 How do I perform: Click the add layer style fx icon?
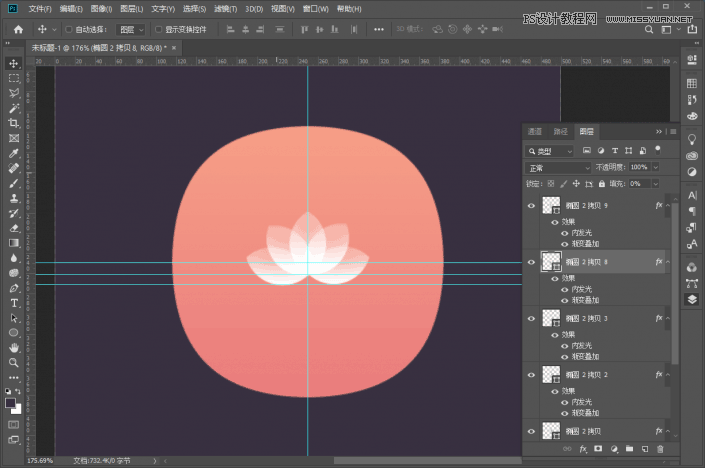(583, 449)
